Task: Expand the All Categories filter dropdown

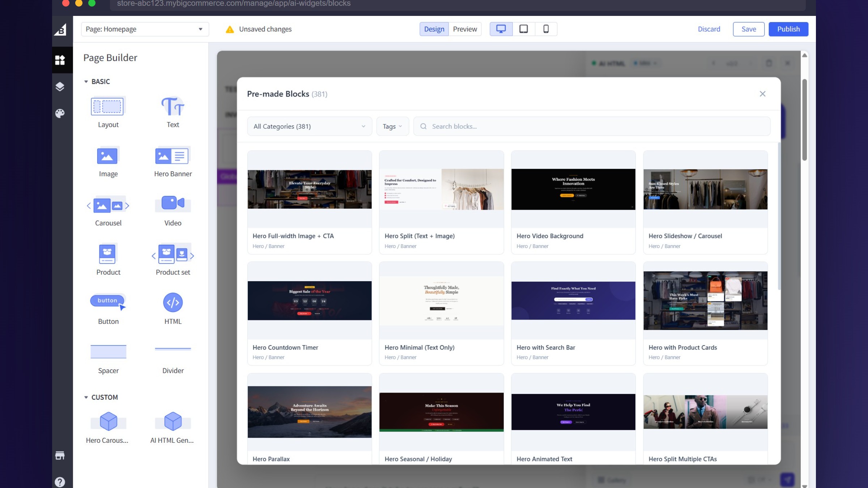Action: (309, 127)
